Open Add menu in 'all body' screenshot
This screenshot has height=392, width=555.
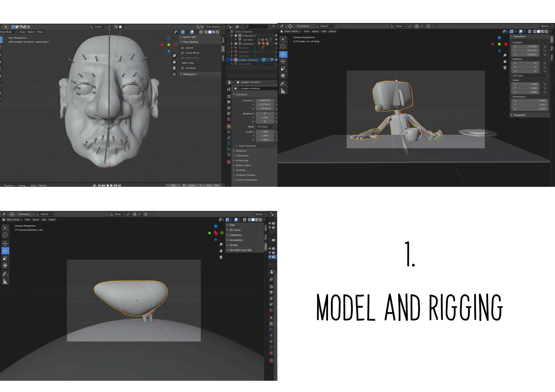coord(324,31)
